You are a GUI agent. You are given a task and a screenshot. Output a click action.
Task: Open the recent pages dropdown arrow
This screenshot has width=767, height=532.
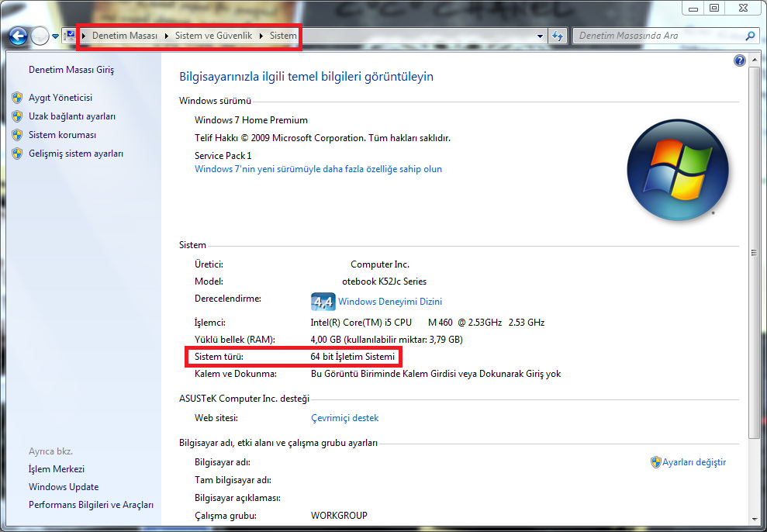coord(55,36)
